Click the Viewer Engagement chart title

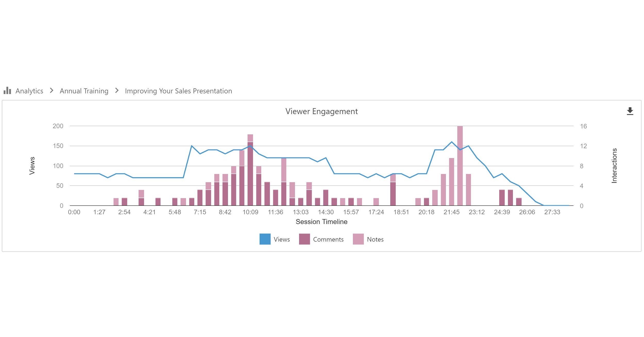click(321, 111)
